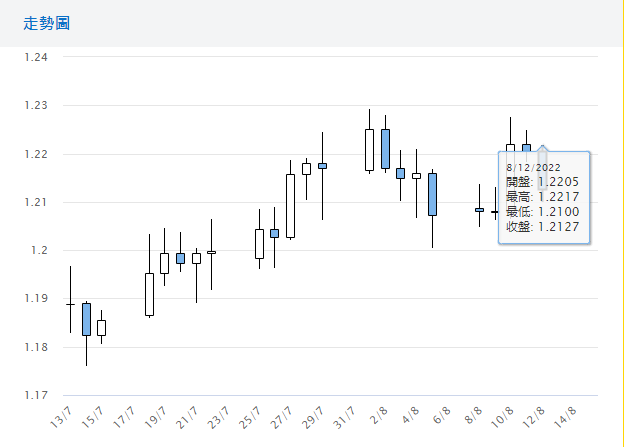
Task: Select the small blue 26/7 candlestick
Action: (274, 233)
